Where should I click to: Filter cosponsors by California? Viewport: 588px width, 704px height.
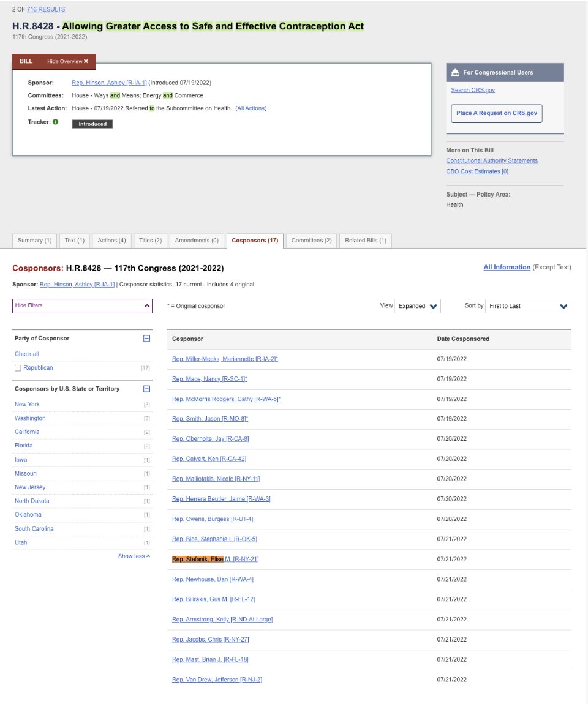click(27, 432)
